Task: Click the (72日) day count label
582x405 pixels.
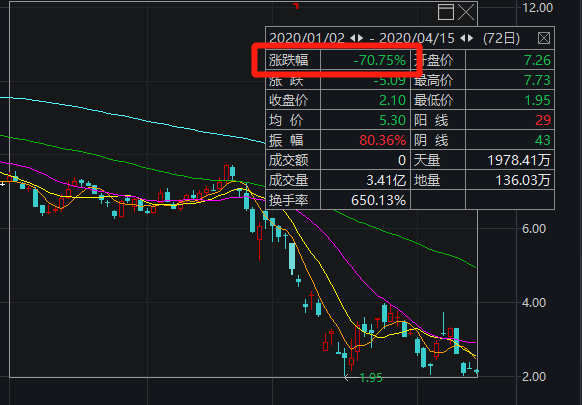Action: 501,38
